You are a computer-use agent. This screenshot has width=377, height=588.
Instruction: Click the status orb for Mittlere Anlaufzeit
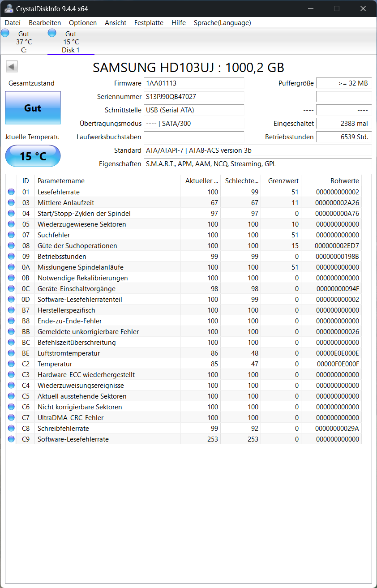[x=11, y=202]
